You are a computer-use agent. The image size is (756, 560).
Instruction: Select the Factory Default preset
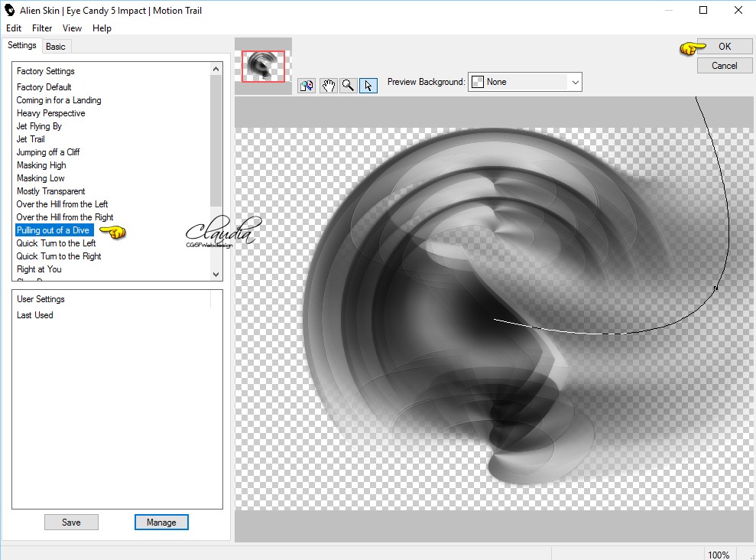click(x=44, y=87)
